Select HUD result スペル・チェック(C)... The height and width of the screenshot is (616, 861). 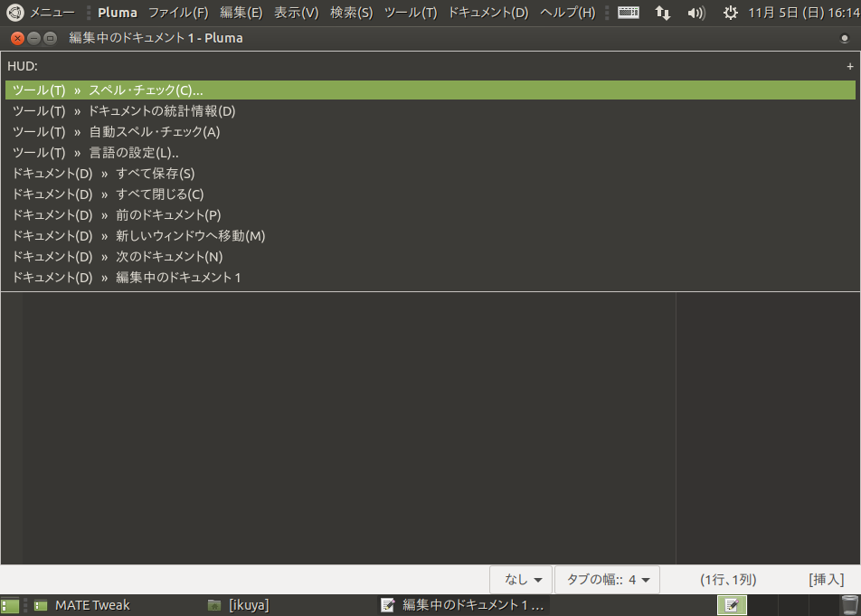(x=430, y=90)
